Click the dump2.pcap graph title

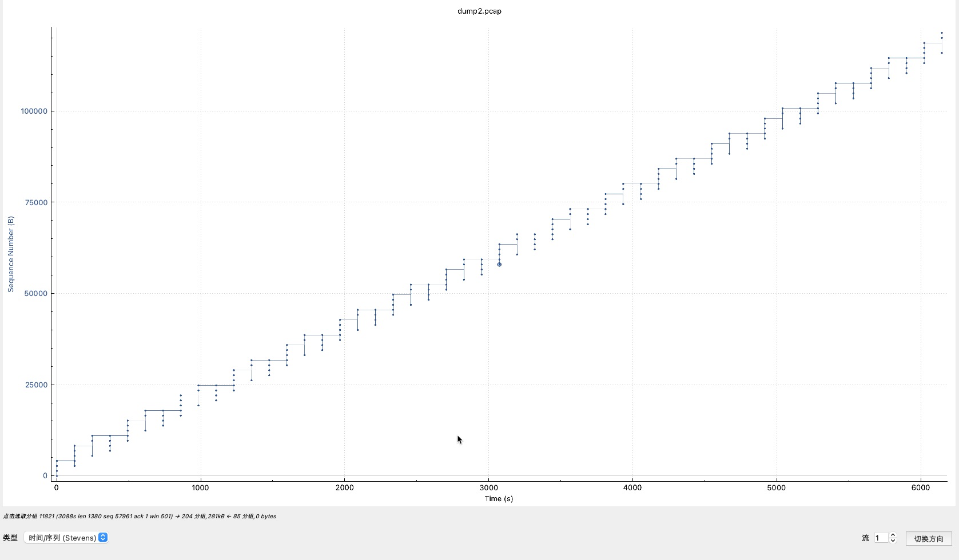[x=479, y=11]
